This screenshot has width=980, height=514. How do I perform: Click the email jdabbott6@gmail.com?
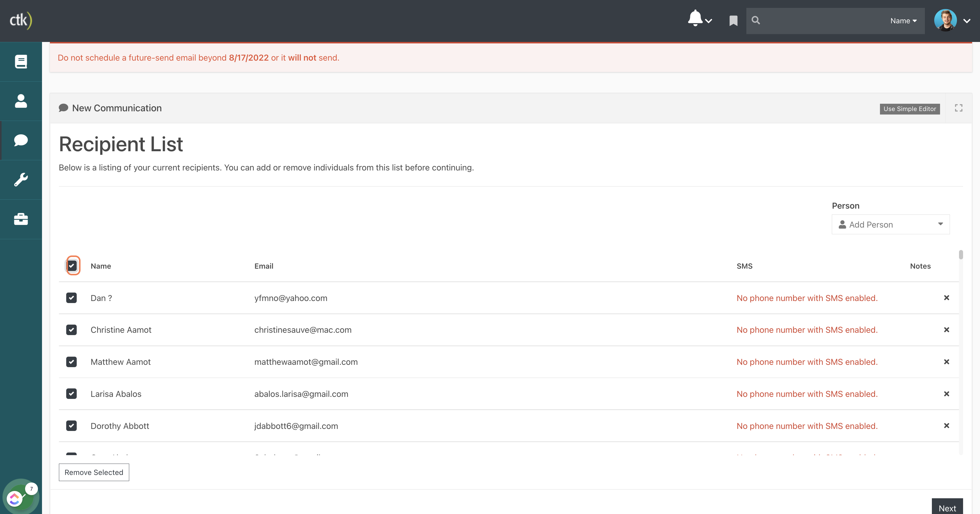[x=296, y=426]
